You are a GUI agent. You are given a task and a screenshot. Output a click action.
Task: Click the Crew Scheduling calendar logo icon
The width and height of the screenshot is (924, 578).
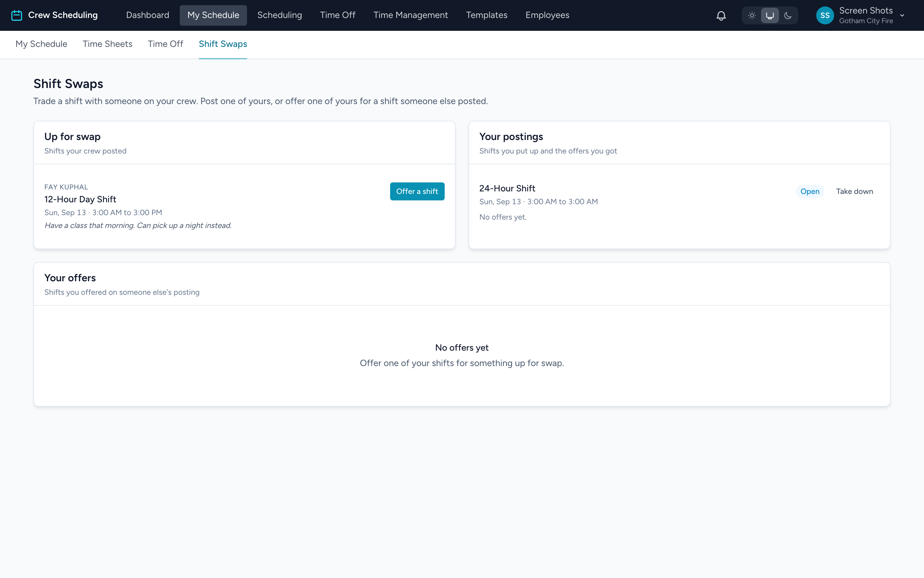[16, 15]
